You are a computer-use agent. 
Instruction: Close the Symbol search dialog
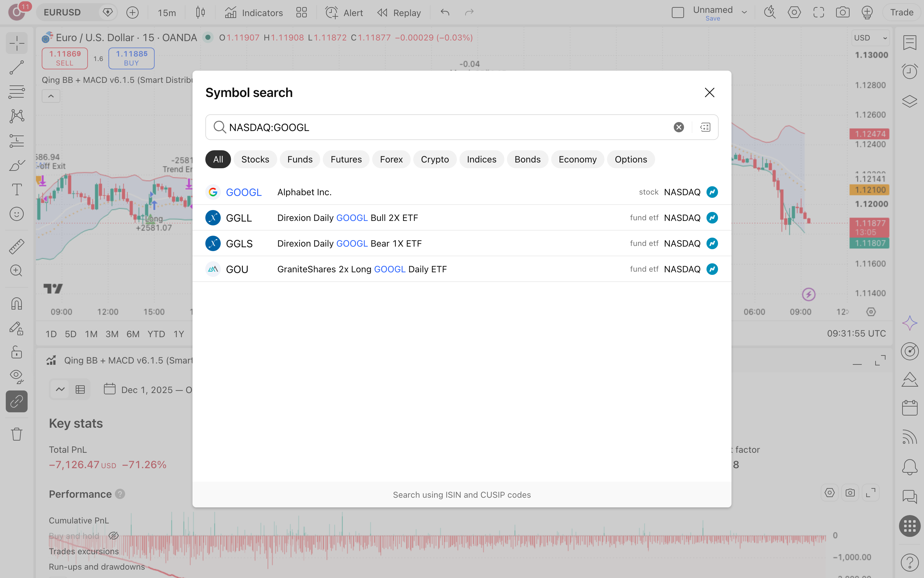709,92
